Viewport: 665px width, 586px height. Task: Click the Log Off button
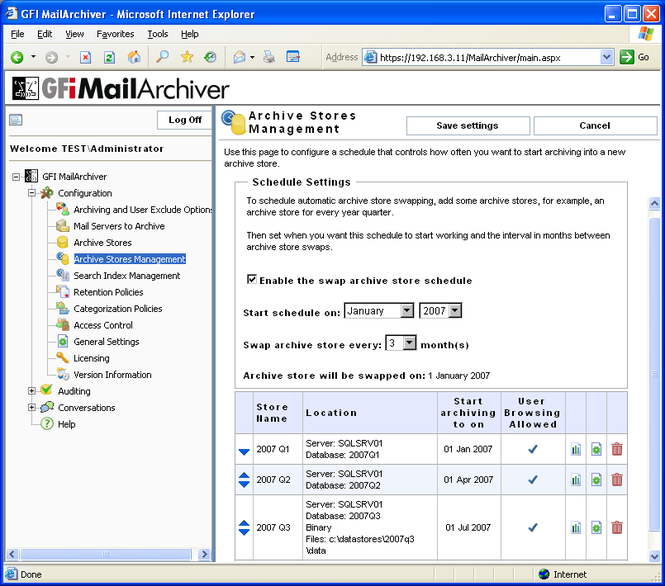[x=184, y=120]
